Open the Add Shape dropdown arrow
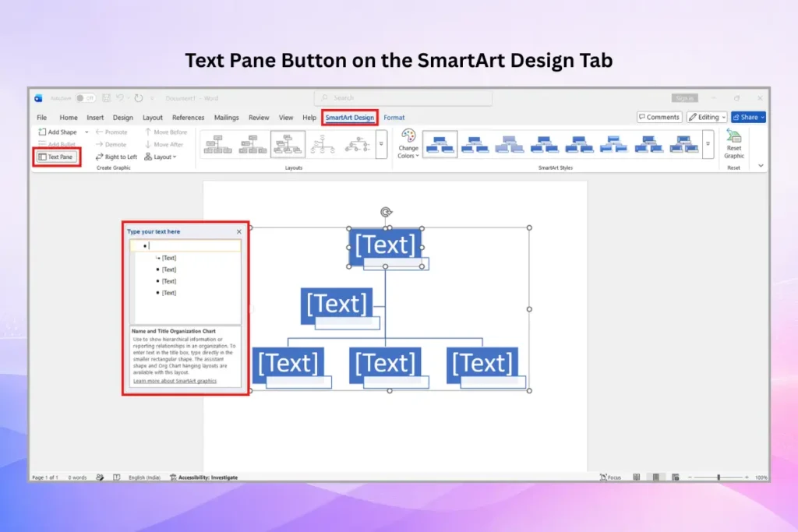This screenshot has width=798, height=532. tap(87, 132)
